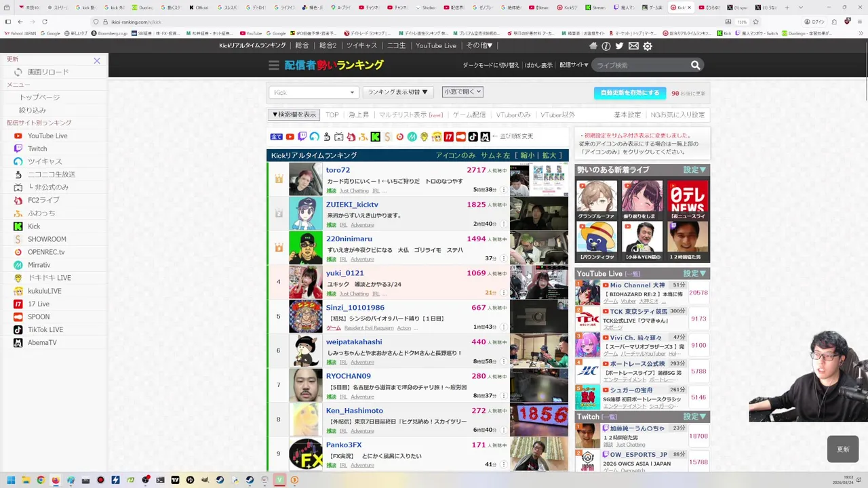Select the 全て all-sites filter icon
The image size is (868, 488).
coord(277,137)
